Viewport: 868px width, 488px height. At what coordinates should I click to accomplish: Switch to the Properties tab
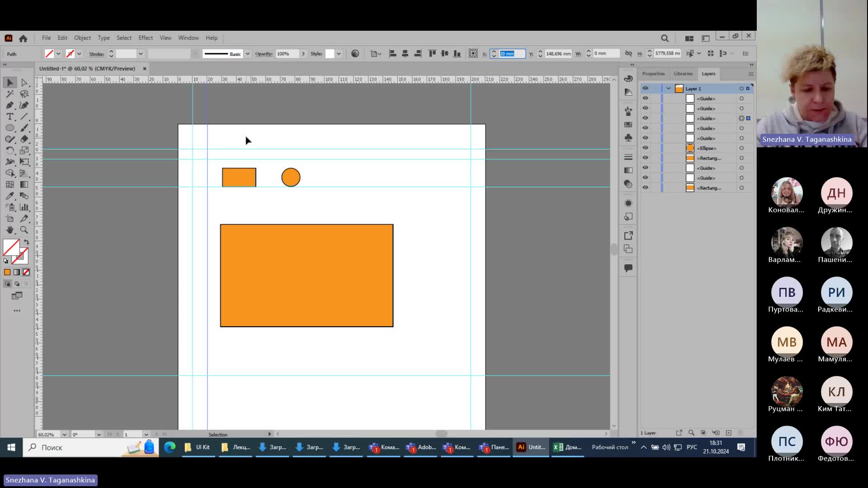pyautogui.click(x=653, y=74)
